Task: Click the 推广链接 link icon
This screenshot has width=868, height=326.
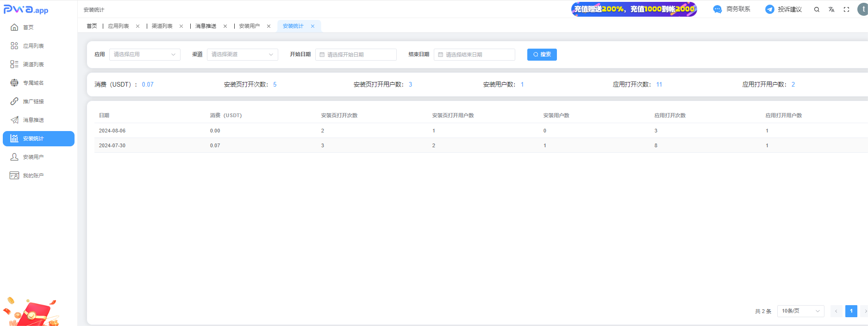Action: 14,101
